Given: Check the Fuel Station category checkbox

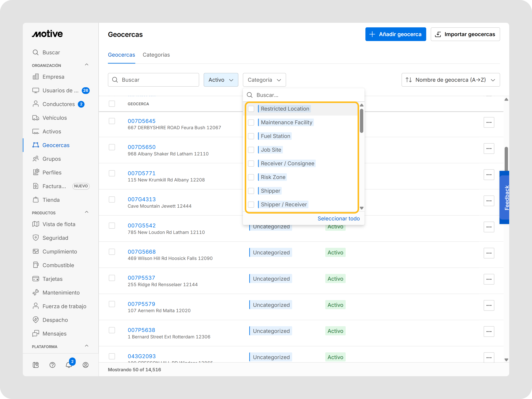Looking at the screenshot, I should 251,136.
